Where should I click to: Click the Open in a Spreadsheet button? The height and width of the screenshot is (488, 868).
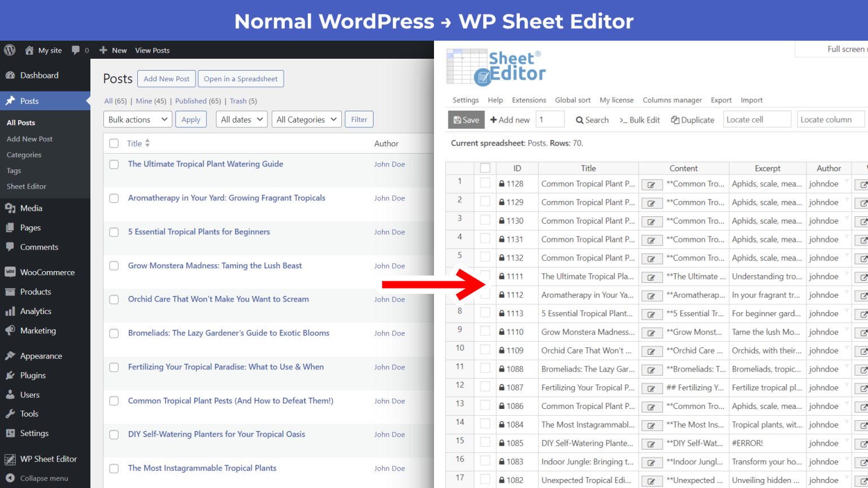pos(241,79)
